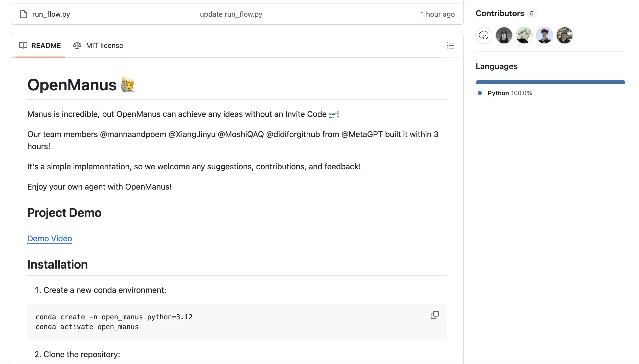This screenshot has height=364, width=639.
Task: Open the fourth contributor's purple-haired avatar
Action: click(544, 35)
